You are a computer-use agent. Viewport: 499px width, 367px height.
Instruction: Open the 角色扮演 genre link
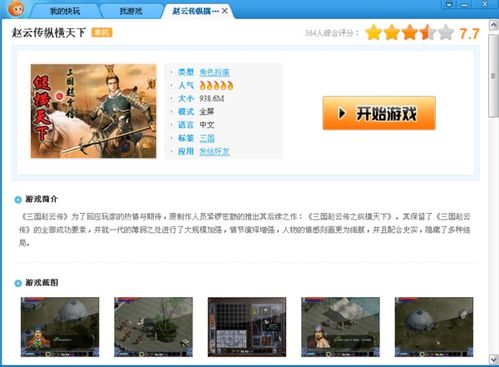(x=214, y=72)
